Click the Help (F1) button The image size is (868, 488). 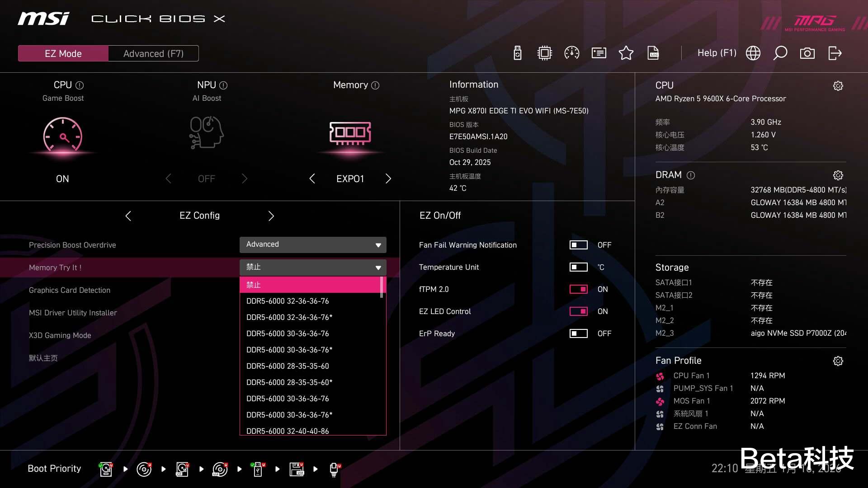click(x=717, y=53)
